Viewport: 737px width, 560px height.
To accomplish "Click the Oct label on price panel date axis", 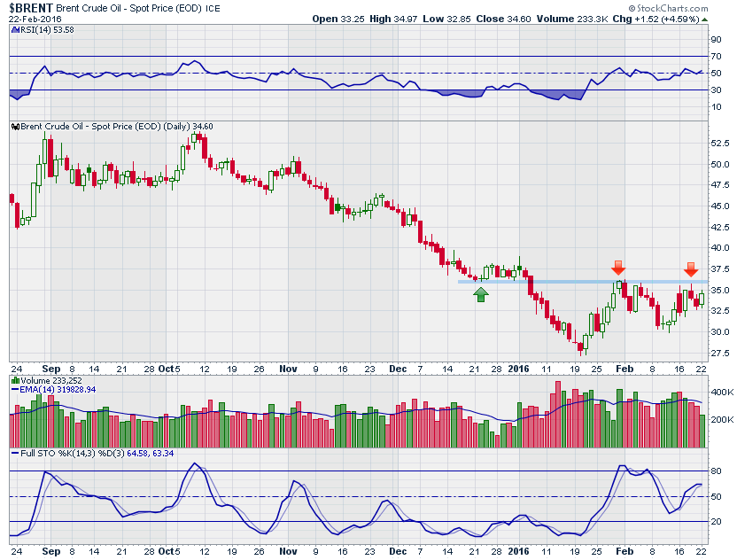I will (167, 369).
